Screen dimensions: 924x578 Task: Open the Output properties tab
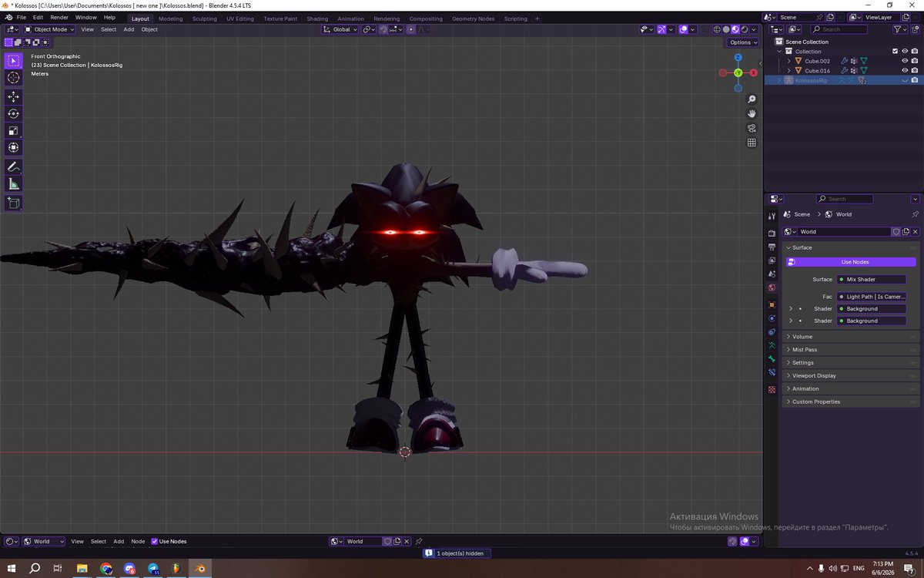[x=772, y=247]
